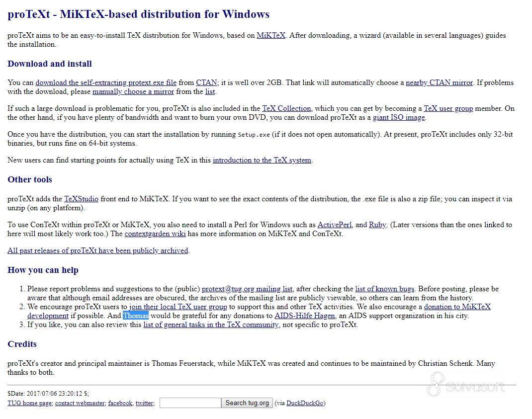This screenshot has width=532, height=419.
Task: Follow the TeX user group link
Action: click(x=448, y=108)
